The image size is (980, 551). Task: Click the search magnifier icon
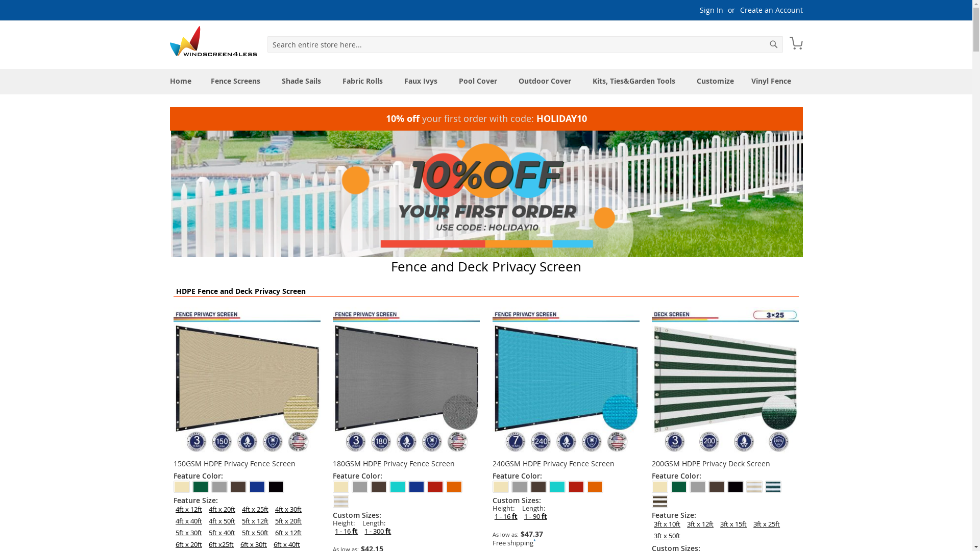773,44
